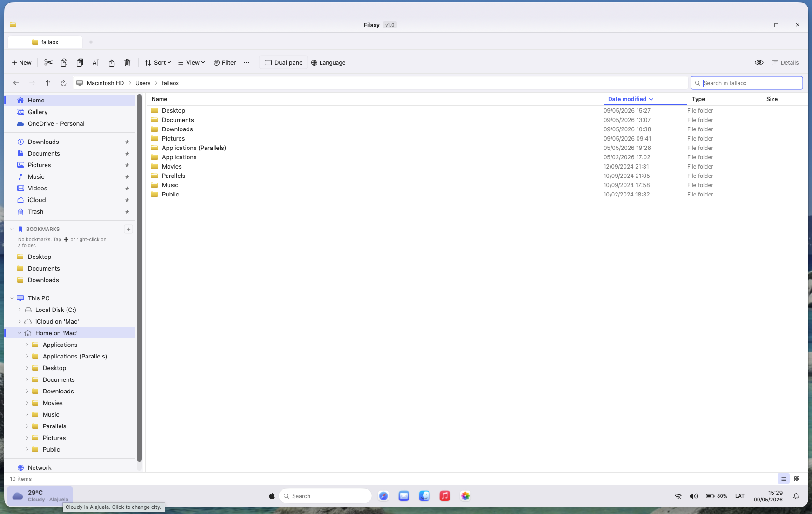812x514 pixels.
Task: Open the more options ellipsis menu
Action: pos(247,62)
